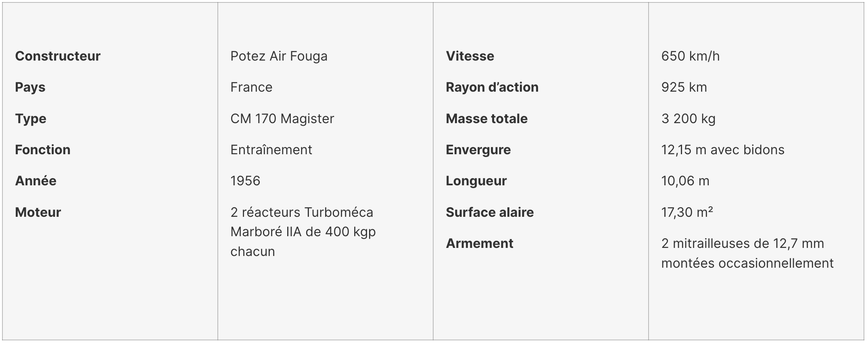Image resolution: width=868 pixels, height=344 pixels.
Task: Select the mitrailleuses armament description
Action: [x=747, y=254]
